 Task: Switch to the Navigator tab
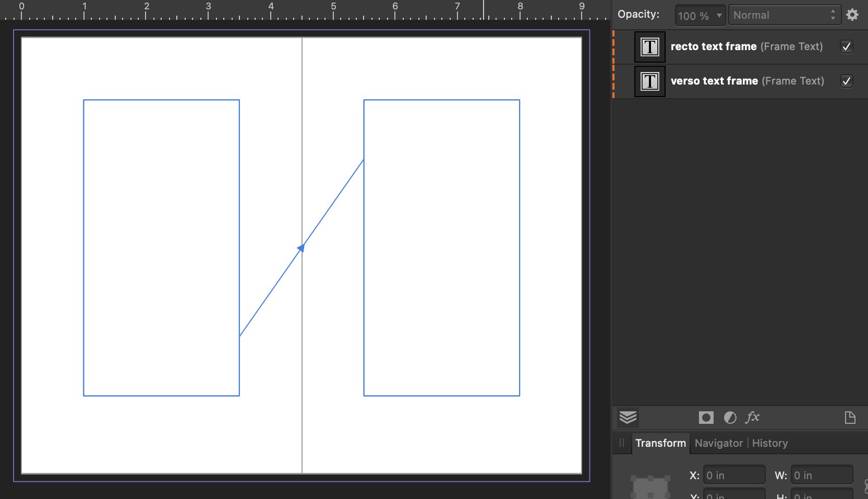coord(719,443)
